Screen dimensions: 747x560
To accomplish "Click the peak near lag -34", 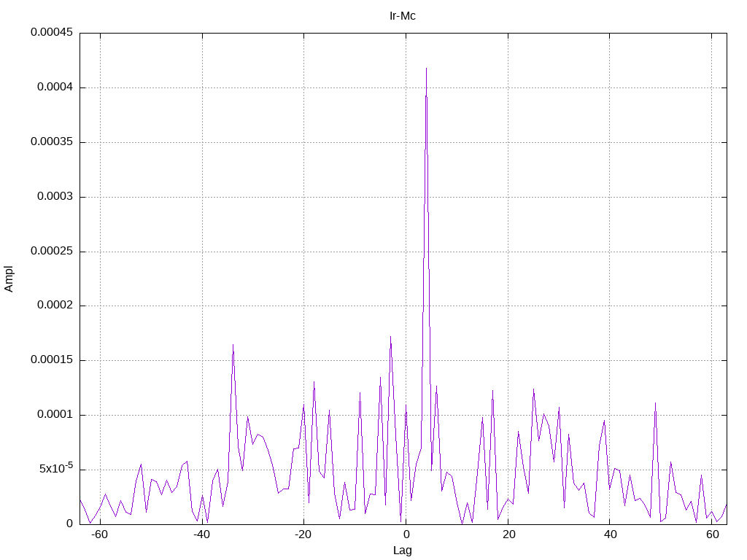I will tap(233, 345).
